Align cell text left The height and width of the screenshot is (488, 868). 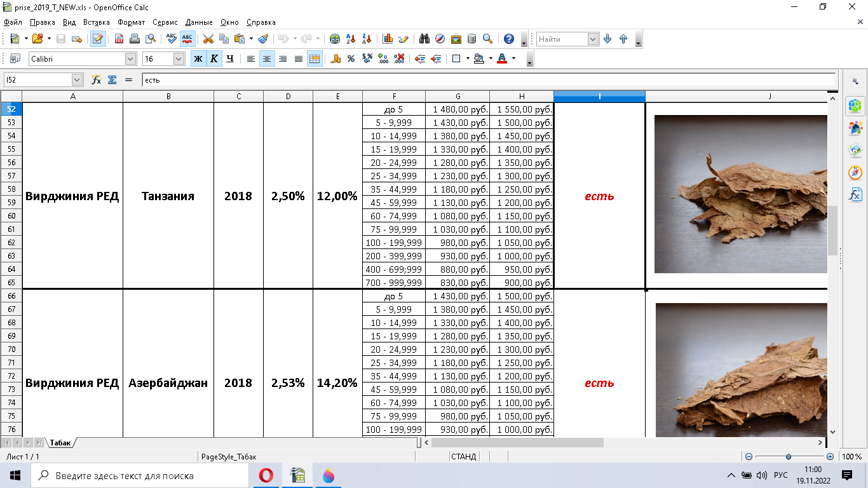pos(251,58)
